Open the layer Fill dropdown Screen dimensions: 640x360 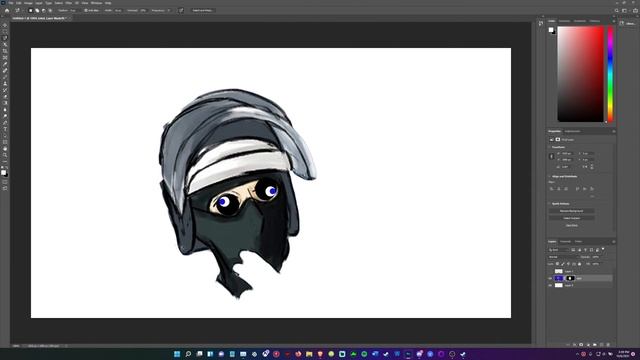click(x=596, y=264)
